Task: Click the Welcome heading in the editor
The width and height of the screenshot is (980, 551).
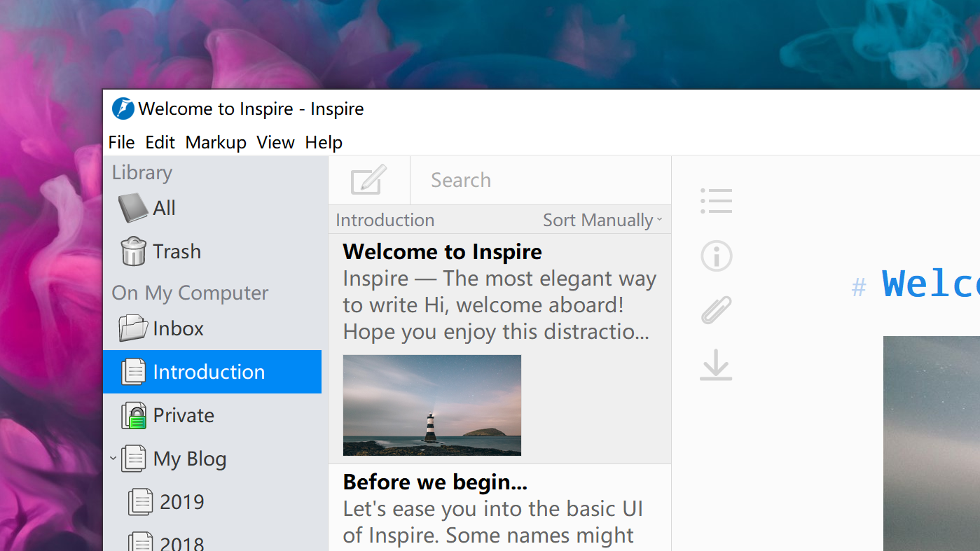Action: pyautogui.click(x=930, y=284)
